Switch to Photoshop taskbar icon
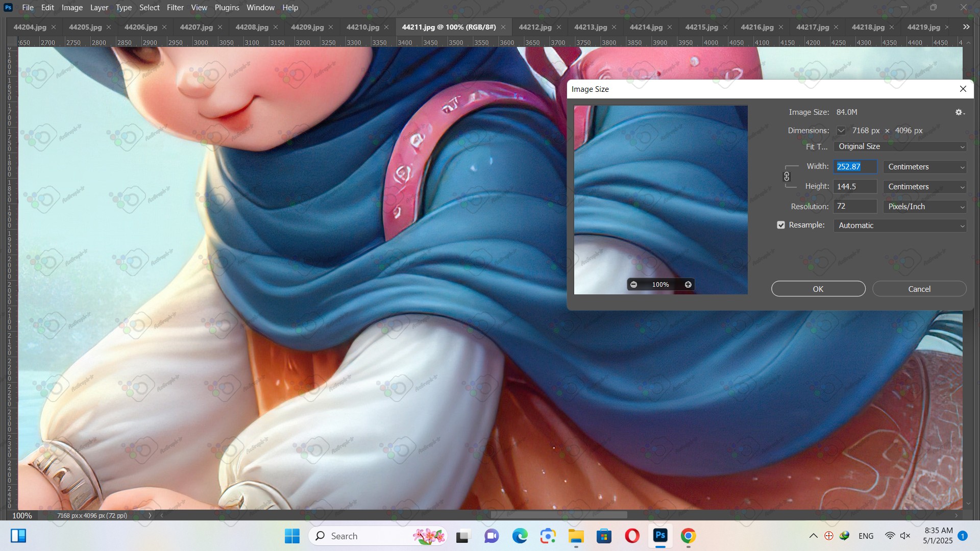This screenshot has width=980, height=551. click(660, 536)
